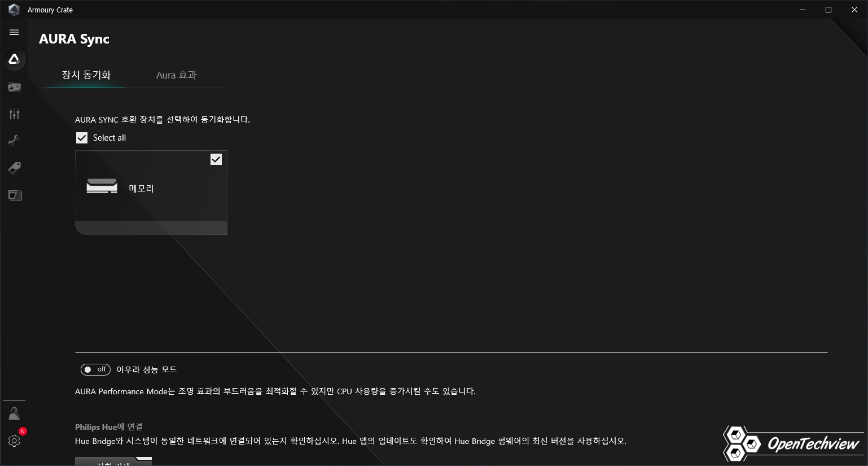
Task: Toggle the Select all checkbox
Action: [x=82, y=138]
